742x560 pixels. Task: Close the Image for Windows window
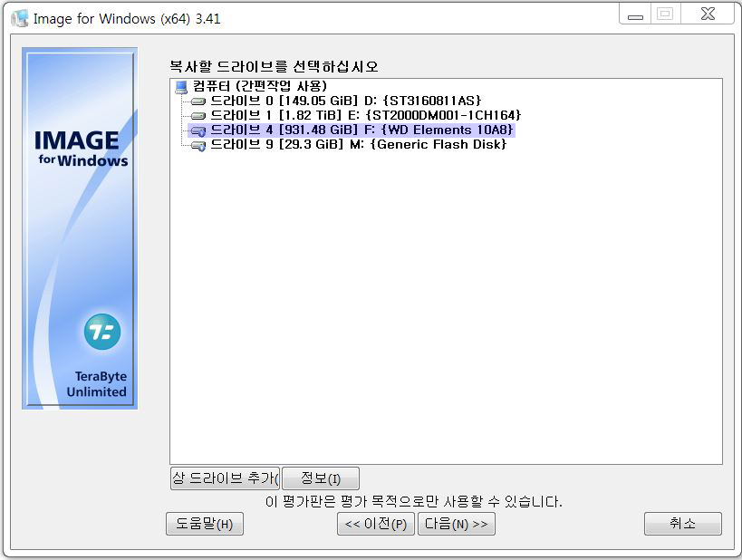click(708, 14)
